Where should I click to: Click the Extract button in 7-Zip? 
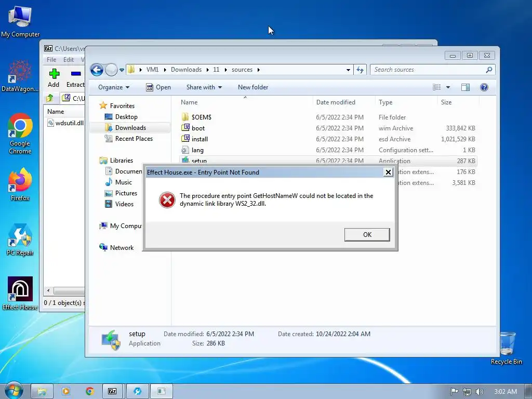75,78
